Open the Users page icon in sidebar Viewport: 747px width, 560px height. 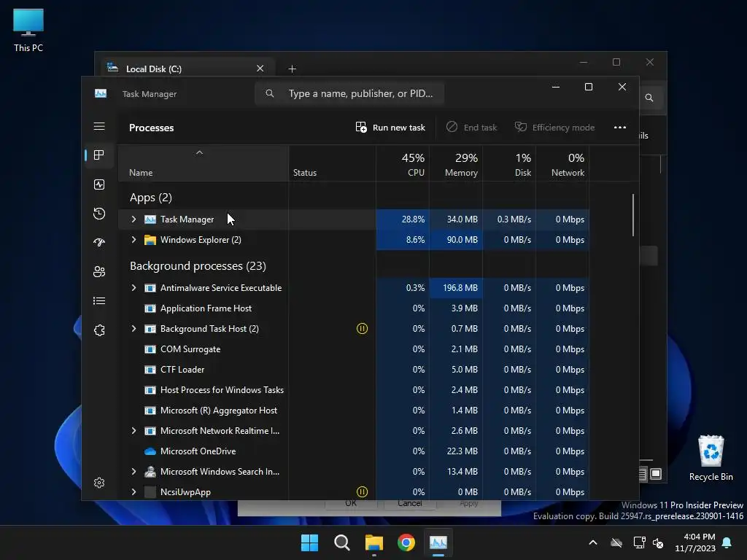[99, 272]
